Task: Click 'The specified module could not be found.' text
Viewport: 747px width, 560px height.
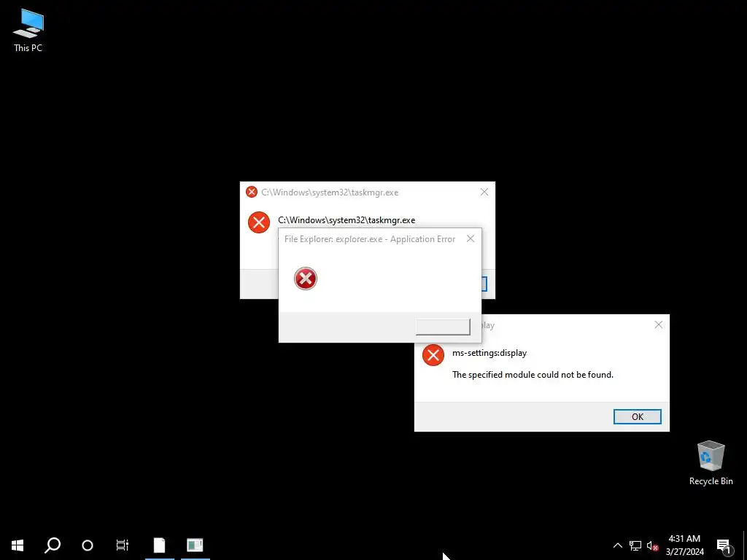Action: pyautogui.click(x=533, y=375)
